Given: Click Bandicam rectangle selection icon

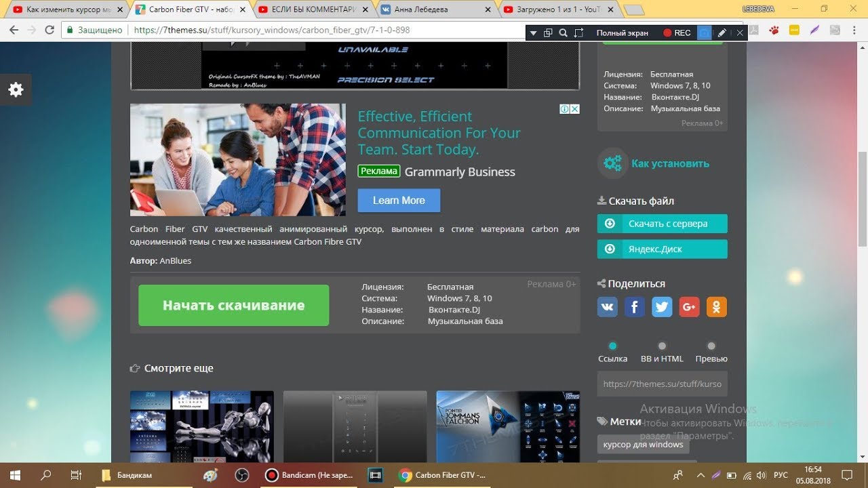Looking at the screenshot, I should (578, 33).
